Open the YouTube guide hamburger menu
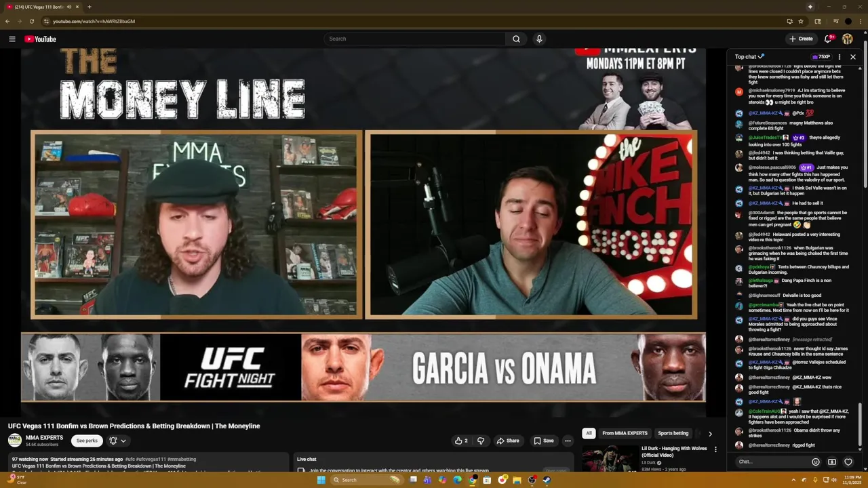868x488 pixels. point(12,39)
